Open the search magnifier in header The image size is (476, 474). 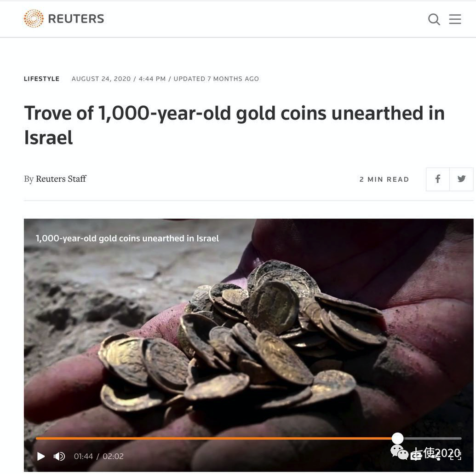[434, 19]
